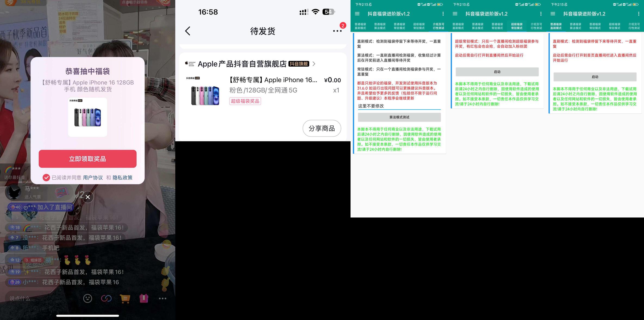The height and width of the screenshot is (320, 644).
Task: Click the 这里不要修改 text input field
Action: [x=399, y=106]
